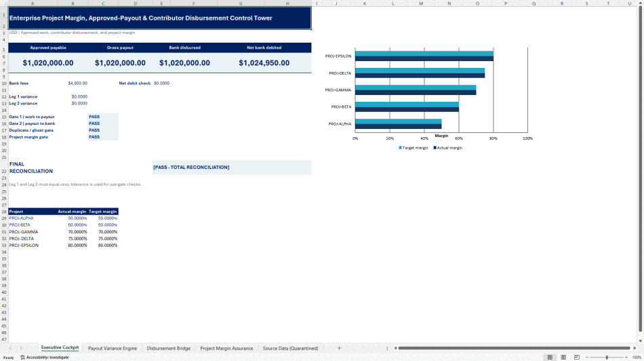Click the vertical scrollbar down arrow
This screenshot has width=644, height=361.
(641, 341)
